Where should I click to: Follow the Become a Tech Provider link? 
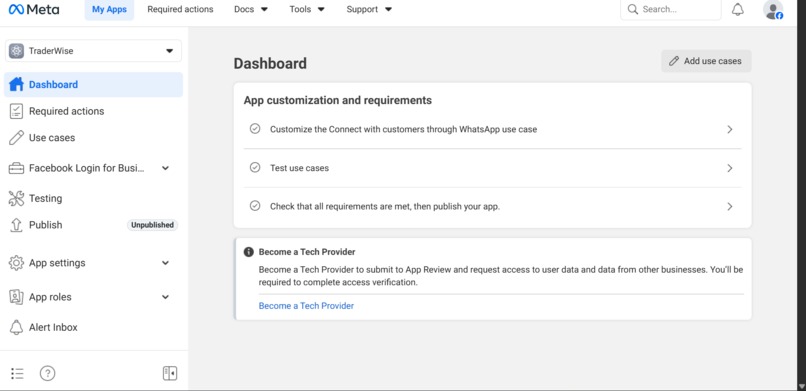click(x=306, y=306)
